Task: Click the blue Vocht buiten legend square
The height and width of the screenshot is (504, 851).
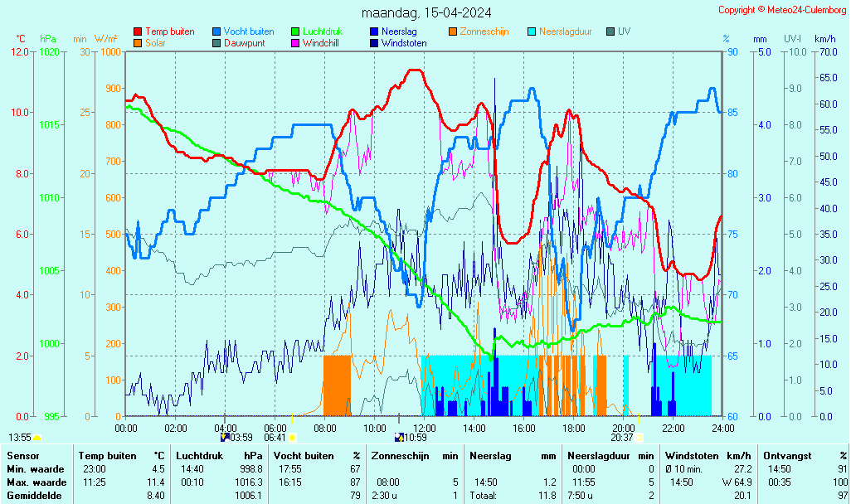Action: tap(217, 31)
